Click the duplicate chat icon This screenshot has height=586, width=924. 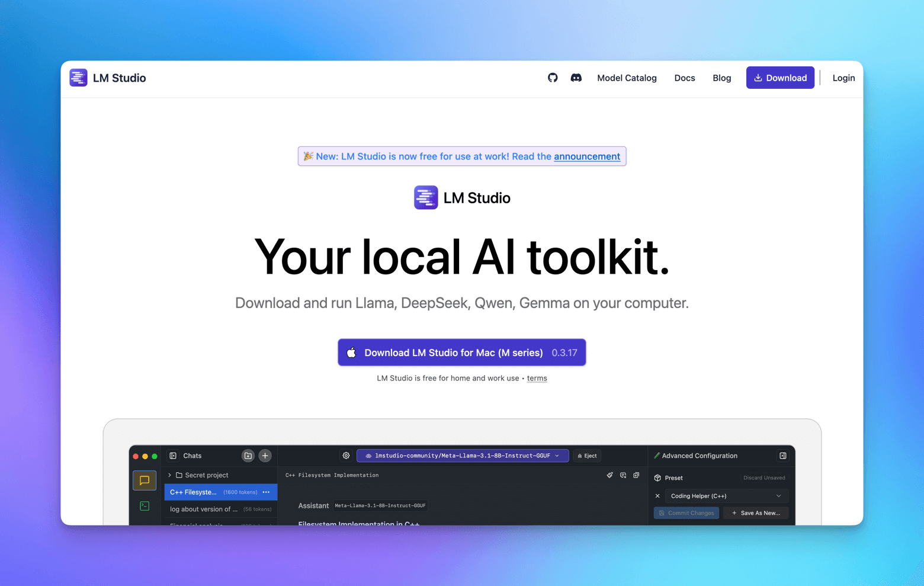[636, 475]
